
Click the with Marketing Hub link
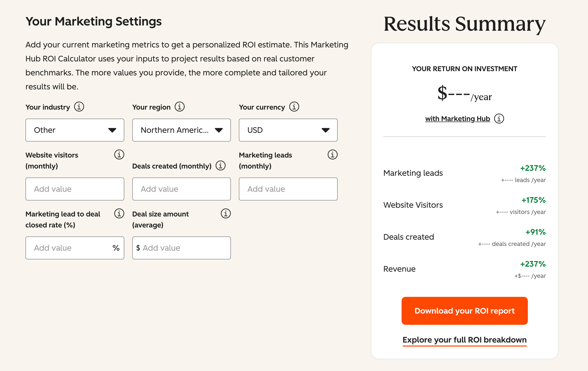pyautogui.click(x=457, y=119)
